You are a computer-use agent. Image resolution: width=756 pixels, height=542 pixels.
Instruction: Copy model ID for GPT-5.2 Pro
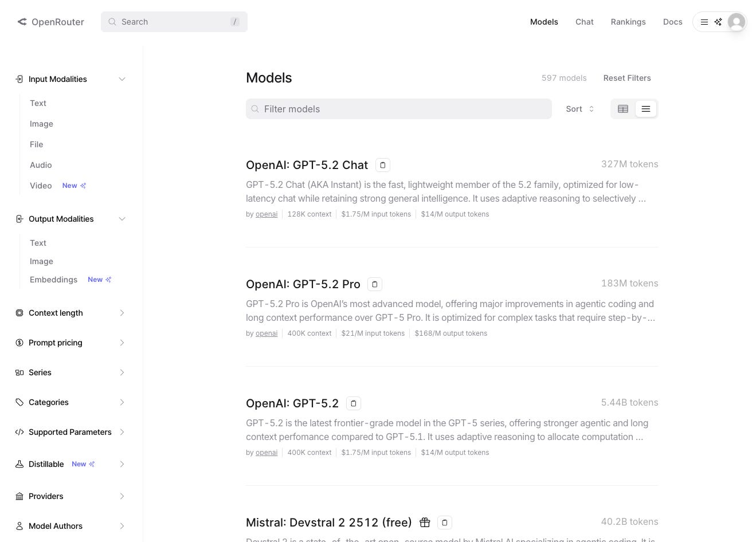click(375, 284)
